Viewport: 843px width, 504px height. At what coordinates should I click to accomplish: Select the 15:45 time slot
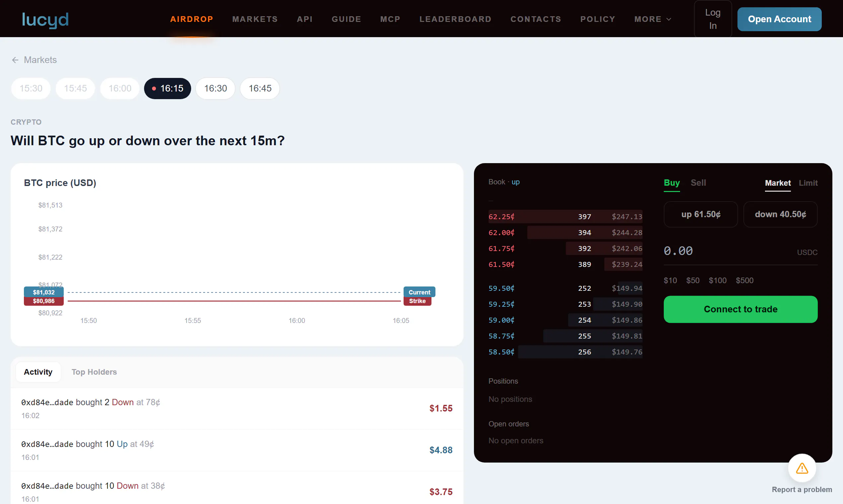click(x=75, y=88)
